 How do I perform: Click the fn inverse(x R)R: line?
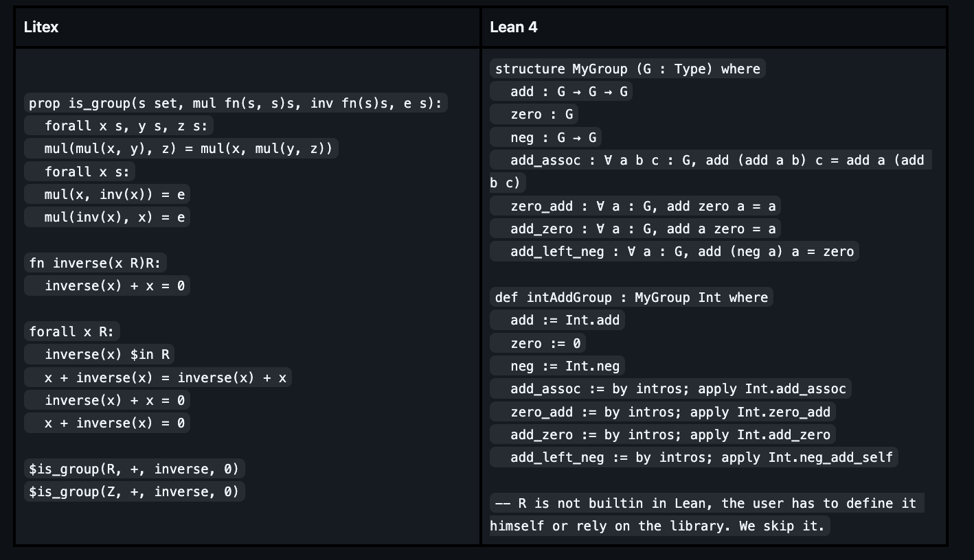97,264
